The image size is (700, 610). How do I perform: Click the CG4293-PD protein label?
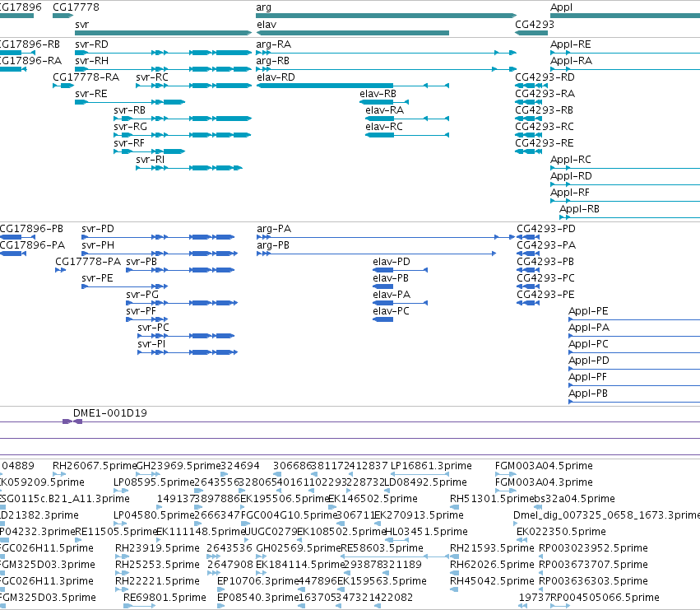(546, 229)
